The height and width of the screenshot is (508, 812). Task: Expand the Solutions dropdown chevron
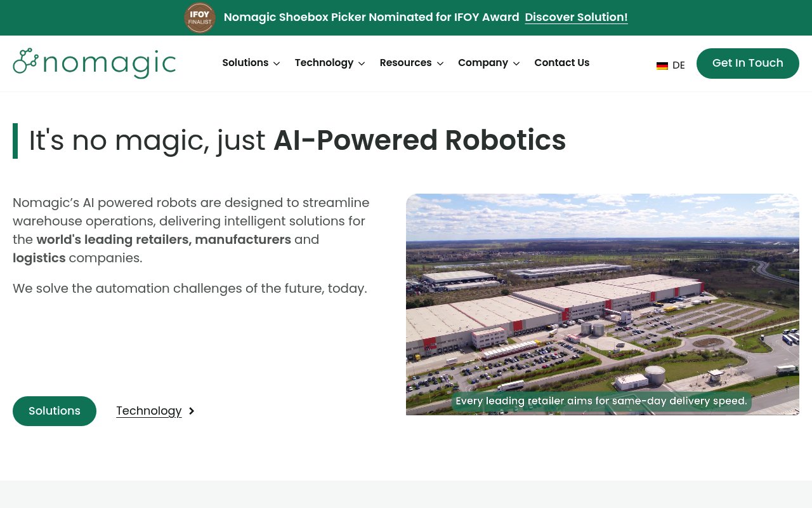pyautogui.click(x=277, y=63)
